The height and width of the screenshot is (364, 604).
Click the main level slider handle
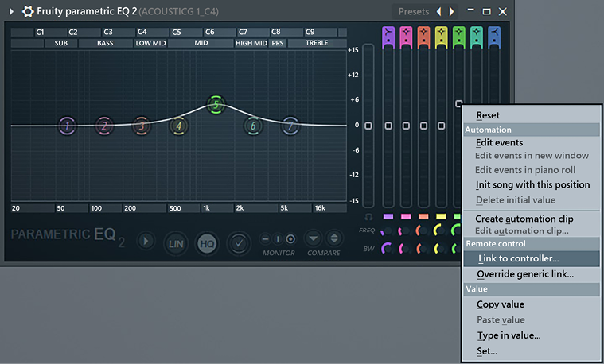(368, 126)
